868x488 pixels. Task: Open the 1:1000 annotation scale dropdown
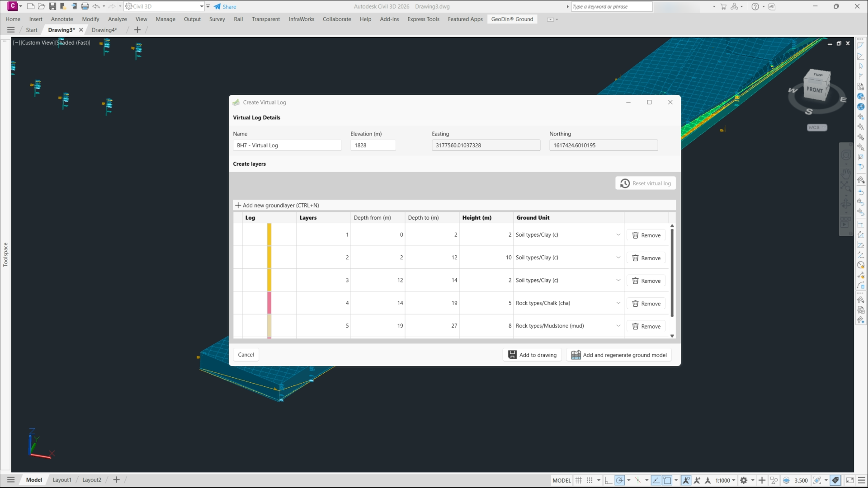pos(726,480)
